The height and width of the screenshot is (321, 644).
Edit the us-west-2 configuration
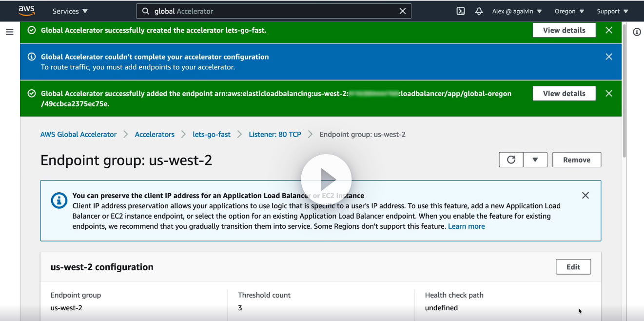[573, 267]
